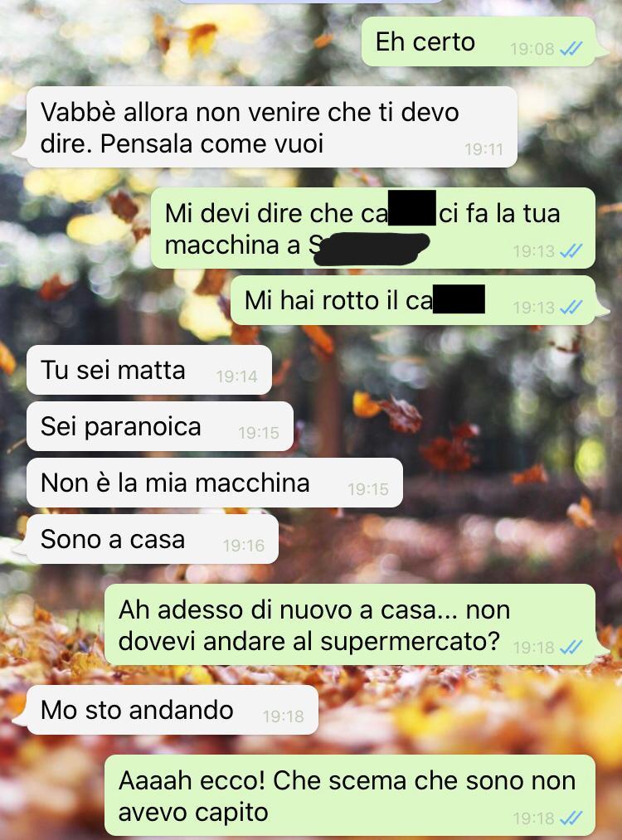Screen dimensions: 622x840
Task: Tap the 'Sei paranoica' message bubble
Action: tap(160, 426)
